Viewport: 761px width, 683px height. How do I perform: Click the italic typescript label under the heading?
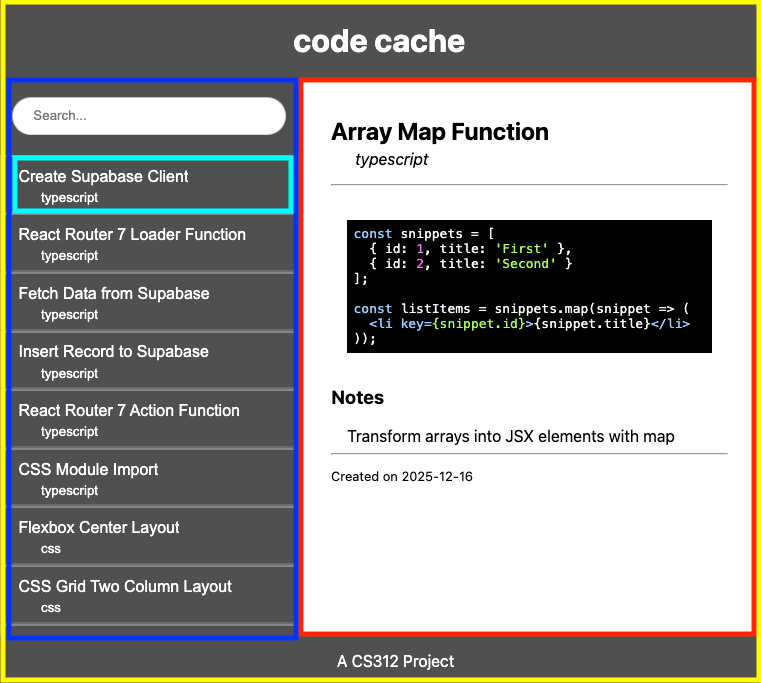pyautogui.click(x=392, y=160)
